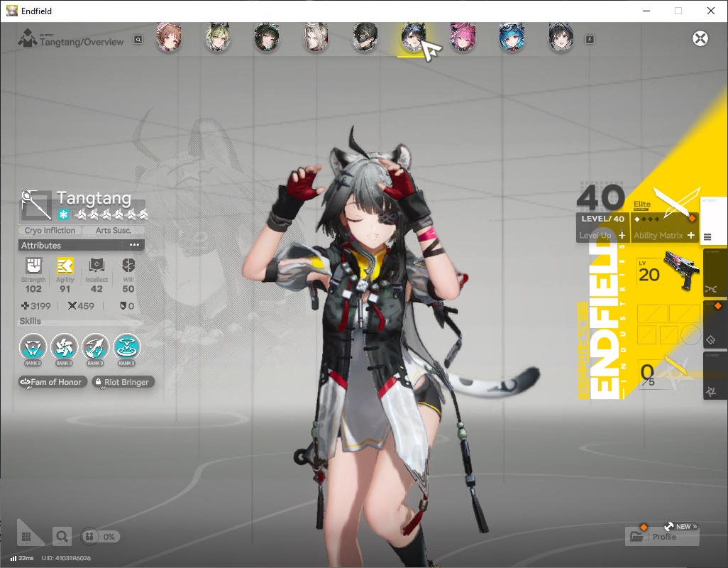Click the highlighted Agility attribute icon
Screen dimensions: 728x568
[65, 266]
